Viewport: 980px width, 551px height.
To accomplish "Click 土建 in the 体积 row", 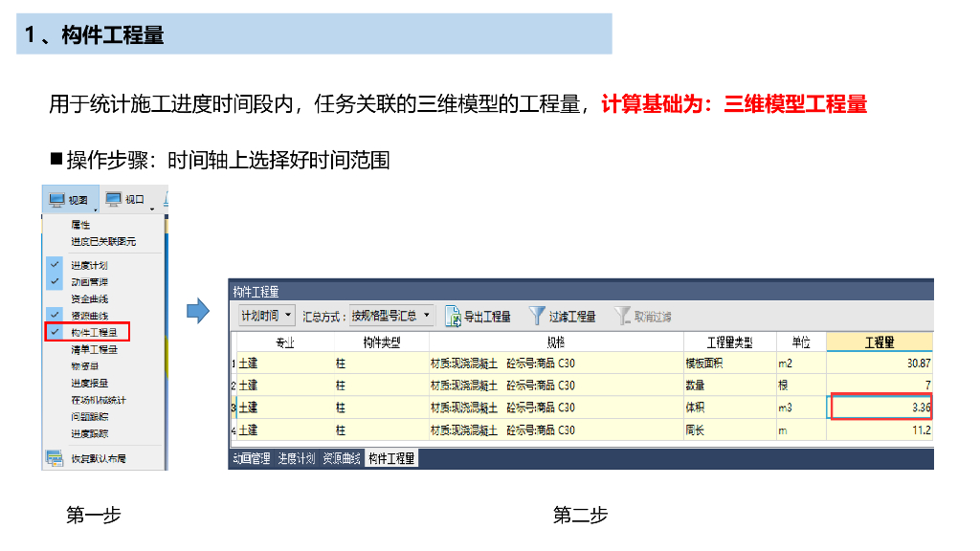I will tap(285, 408).
